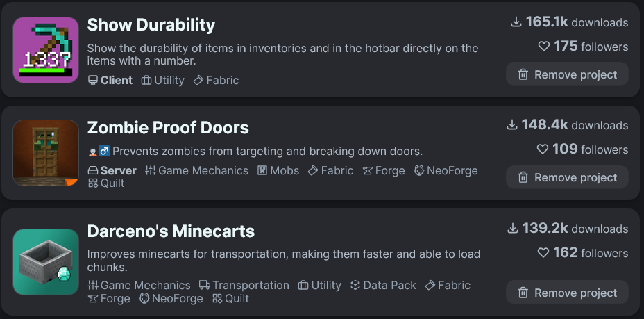
Task: Click the Client tag on Show Durability
Action: click(110, 80)
